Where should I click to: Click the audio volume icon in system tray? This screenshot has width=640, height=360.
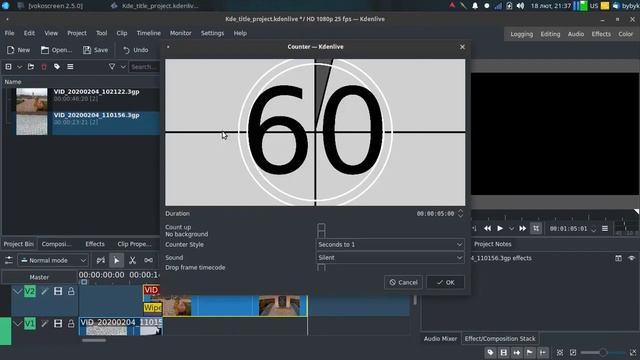pos(520,6)
